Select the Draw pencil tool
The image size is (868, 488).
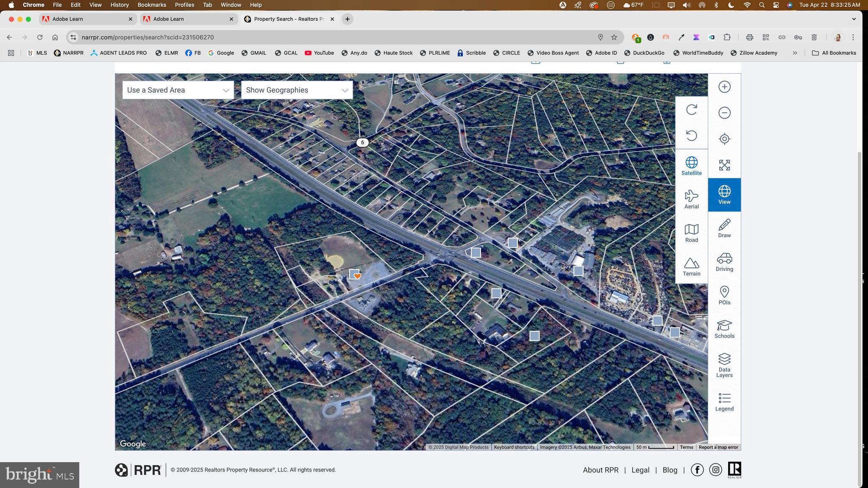tap(724, 228)
